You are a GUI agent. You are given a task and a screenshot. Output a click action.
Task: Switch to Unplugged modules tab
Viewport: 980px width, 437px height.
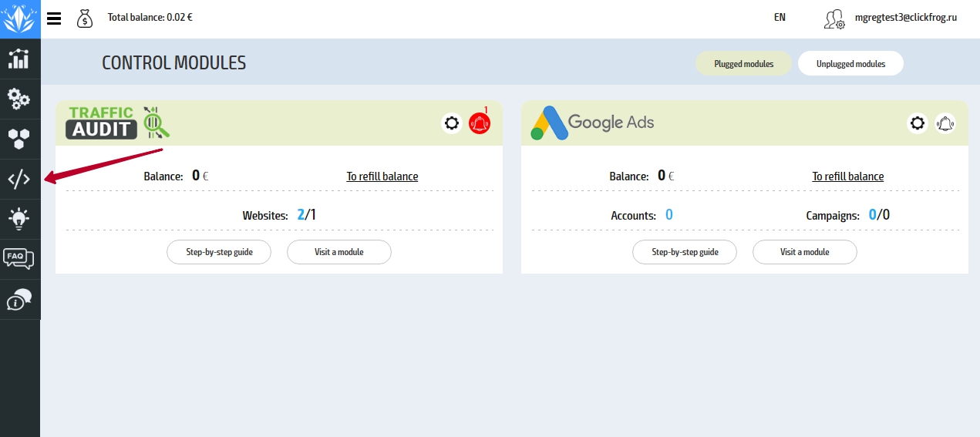[850, 64]
